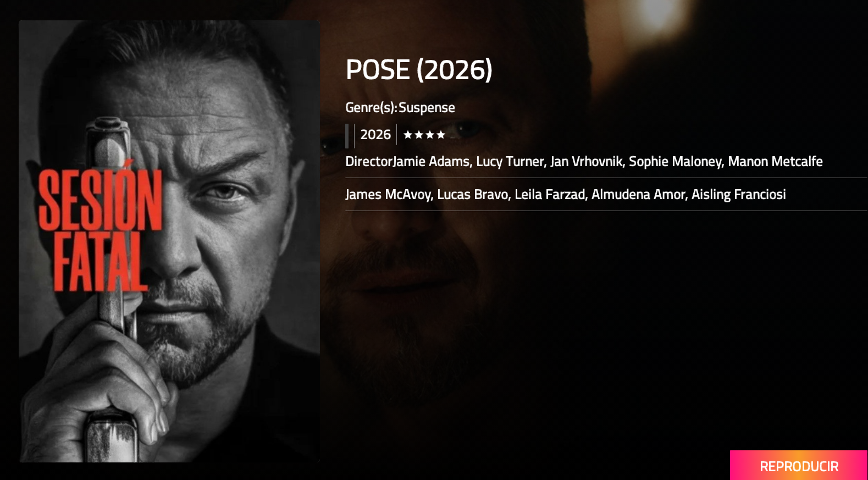This screenshot has width=868, height=480.
Task: Rate with the first star icon
Action: [408, 135]
